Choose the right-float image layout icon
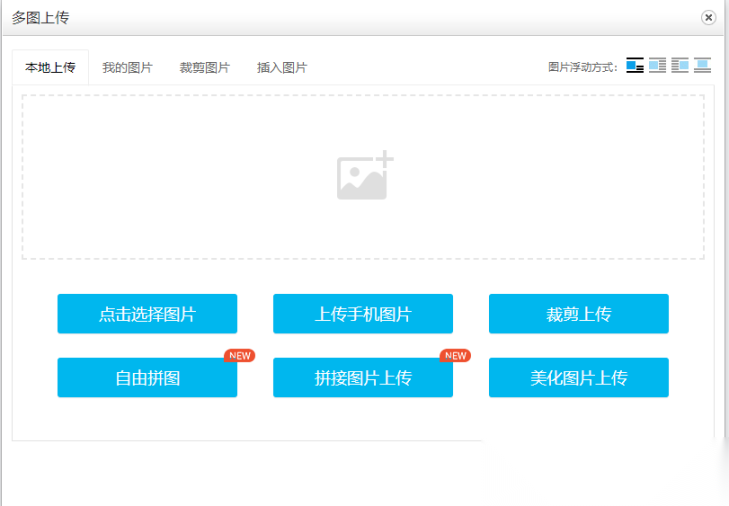The width and height of the screenshot is (729, 506). click(x=680, y=66)
